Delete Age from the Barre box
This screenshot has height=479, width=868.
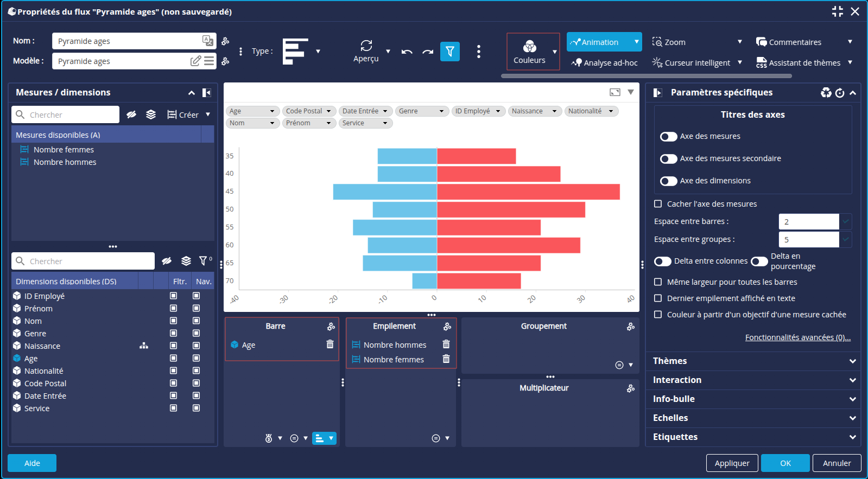[330, 344]
